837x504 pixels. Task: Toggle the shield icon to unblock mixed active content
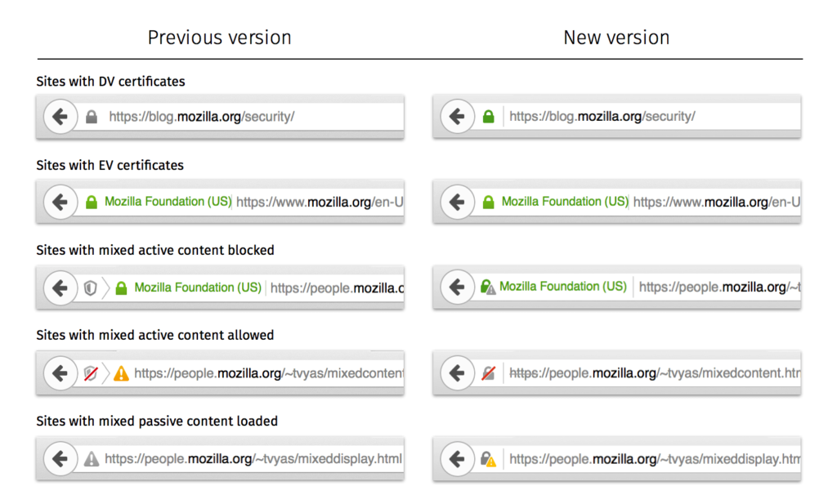pos(91,288)
